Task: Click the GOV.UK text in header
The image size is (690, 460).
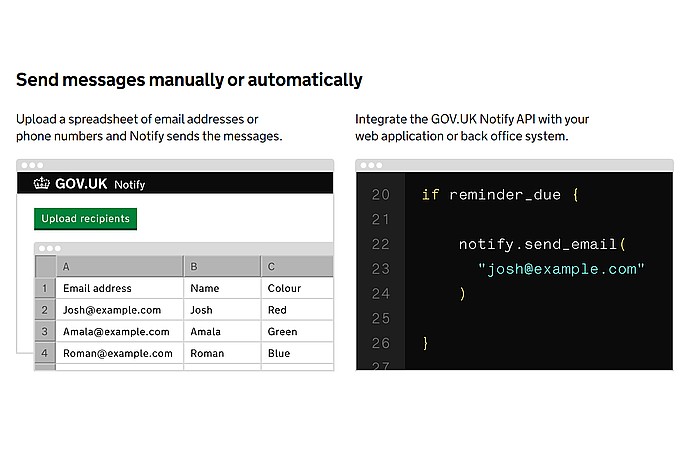Action: pos(81,184)
